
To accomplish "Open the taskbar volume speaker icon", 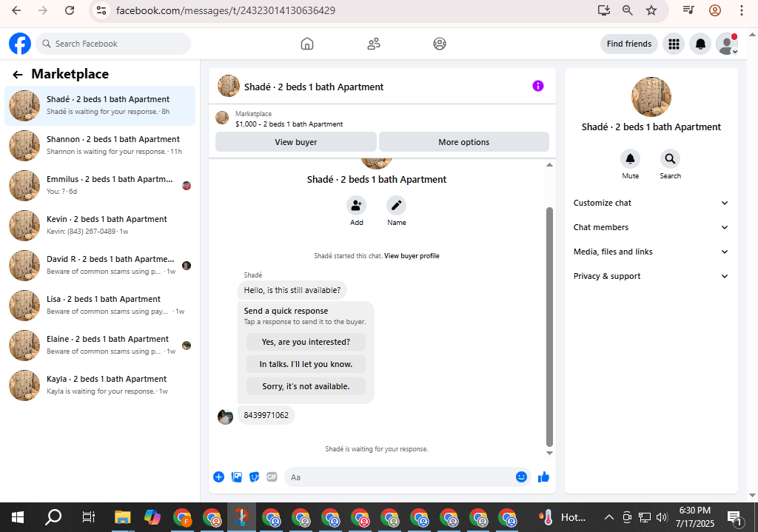I will click(662, 517).
